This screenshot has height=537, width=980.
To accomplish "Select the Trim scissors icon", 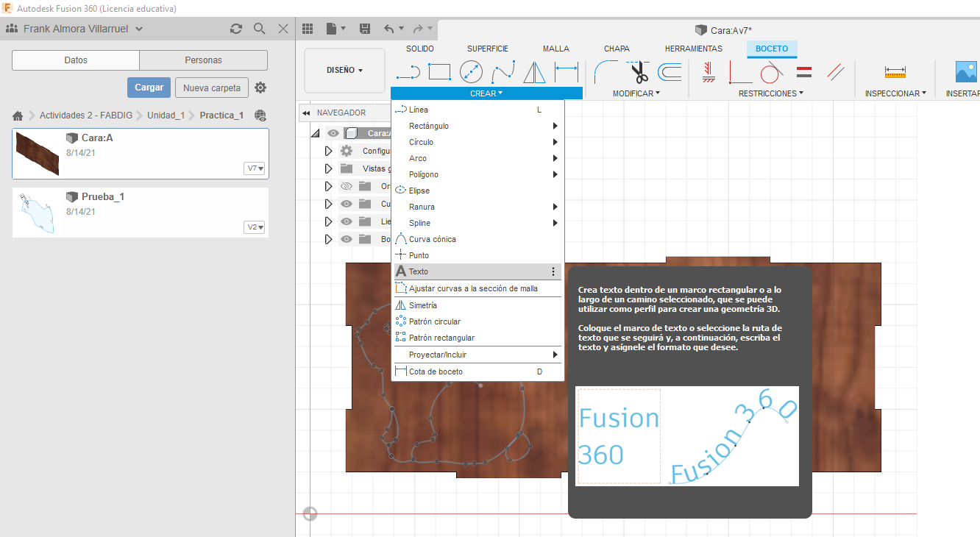I will tap(639, 72).
